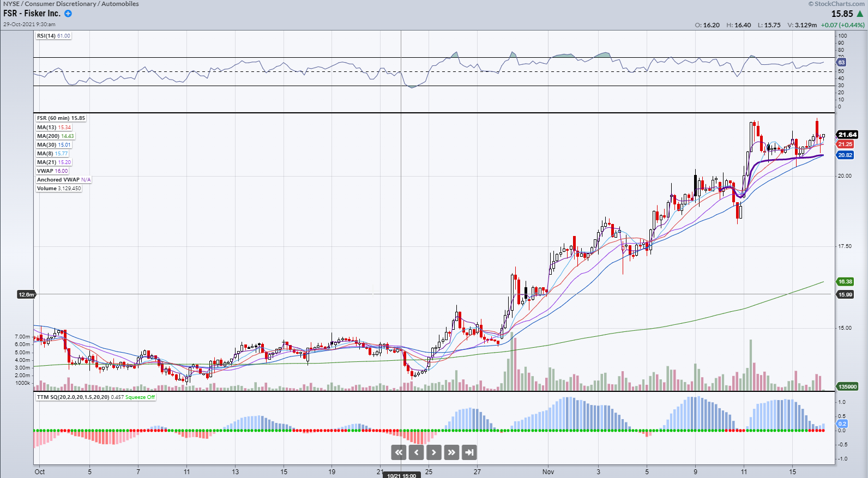Image resolution: width=868 pixels, height=478 pixels.
Task: Click the MA(30) 15.01 legend entry
Action: coord(54,144)
